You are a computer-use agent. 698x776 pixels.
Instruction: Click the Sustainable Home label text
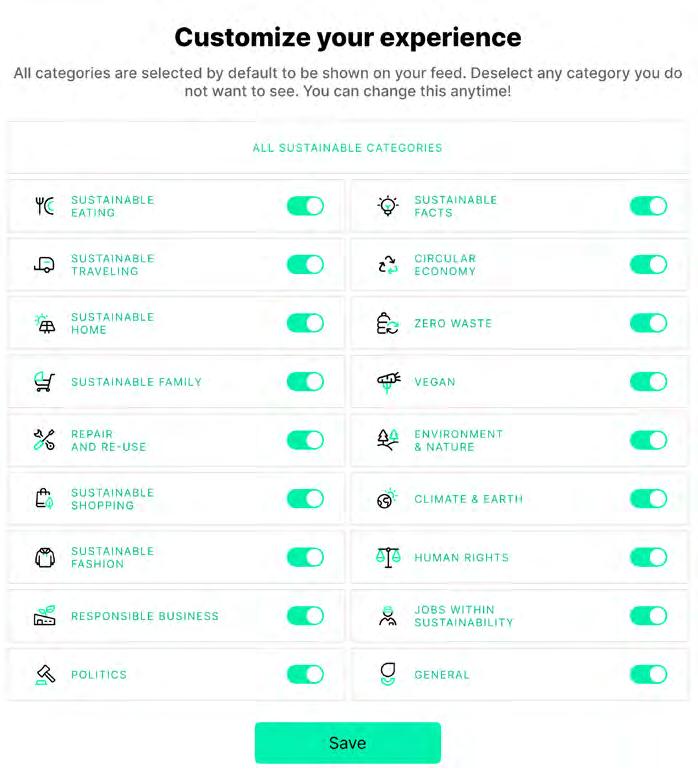(112, 323)
